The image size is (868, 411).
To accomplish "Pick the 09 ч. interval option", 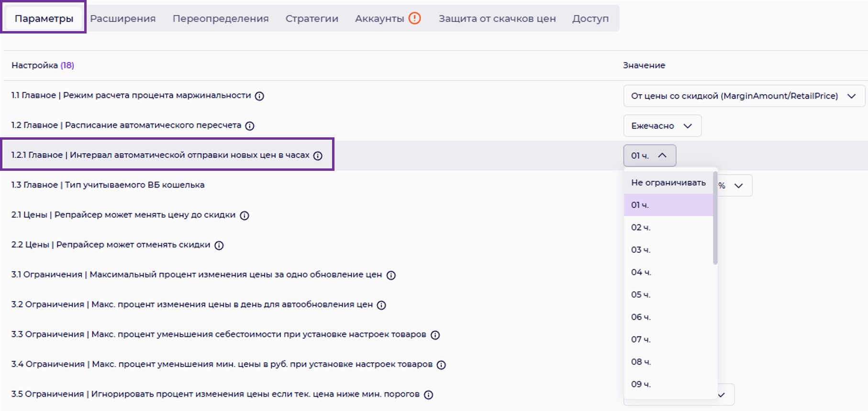I will [641, 384].
